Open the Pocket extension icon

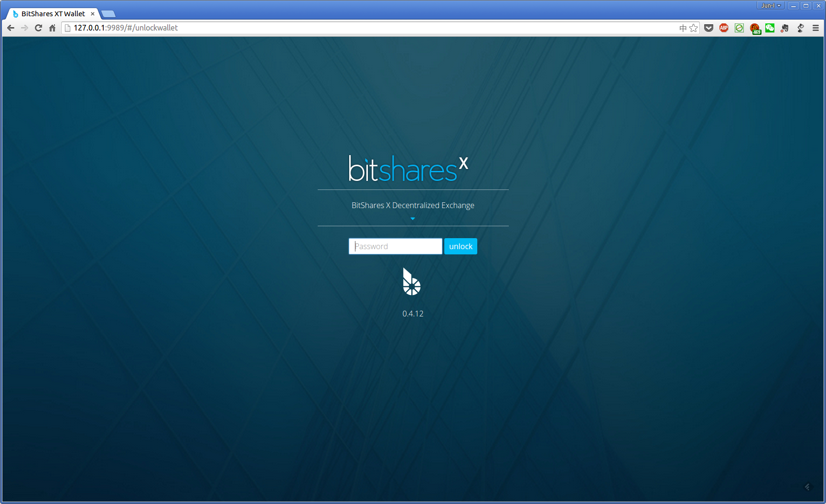pos(709,28)
